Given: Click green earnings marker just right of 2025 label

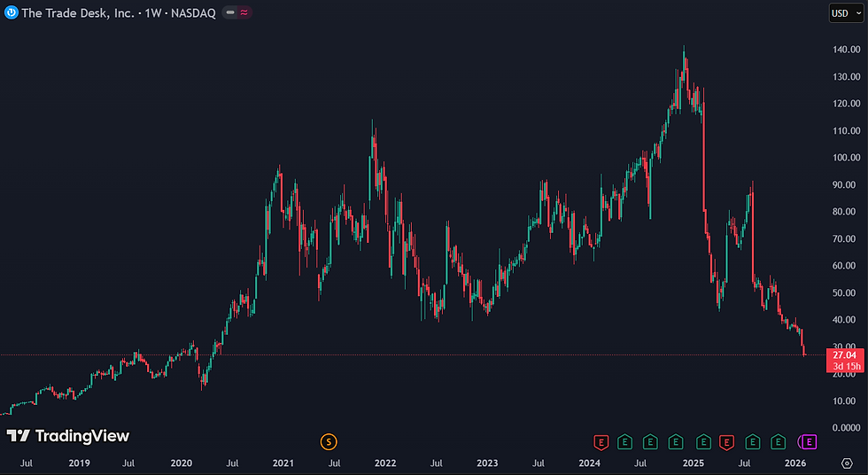Looking at the screenshot, I should [x=703, y=442].
